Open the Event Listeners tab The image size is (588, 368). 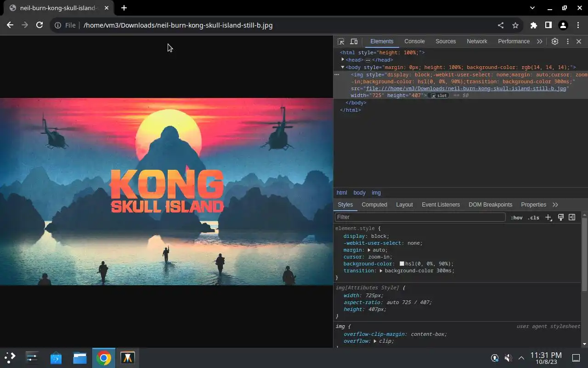441,205
